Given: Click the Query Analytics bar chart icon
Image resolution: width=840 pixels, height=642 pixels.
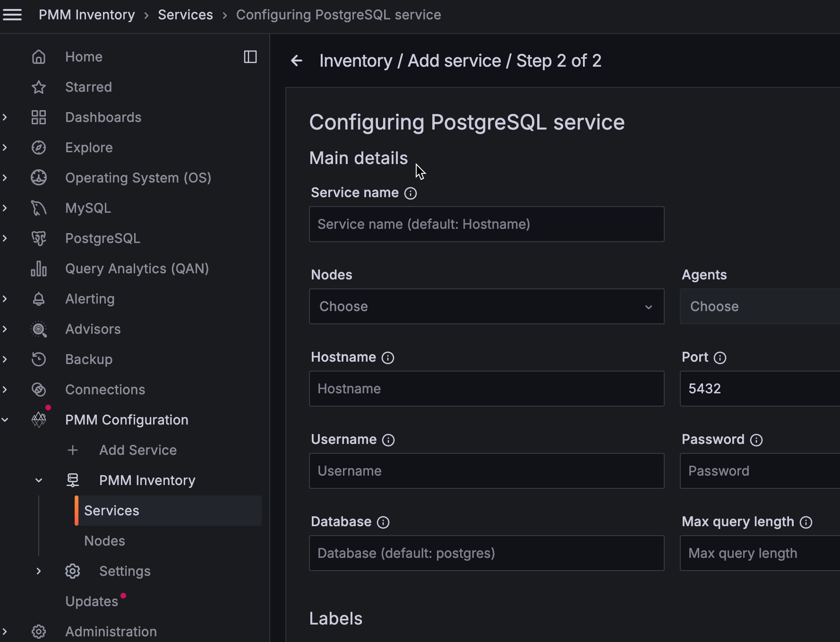Looking at the screenshot, I should coord(39,269).
